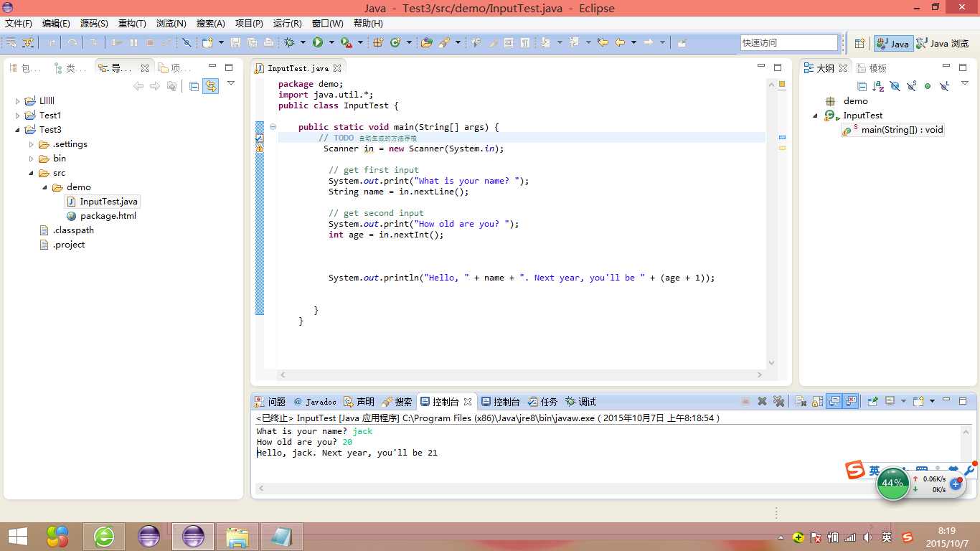
Task: Click Remove Launch icon in console
Action: click(x=762, y=401)
